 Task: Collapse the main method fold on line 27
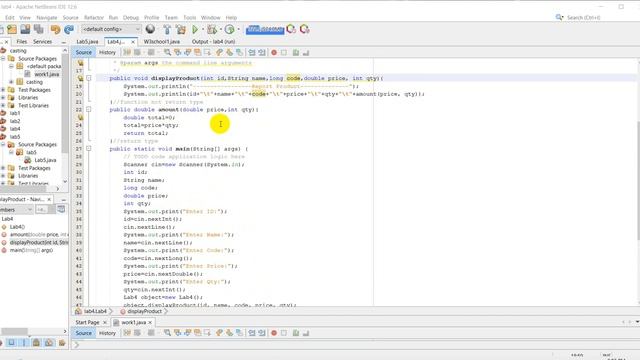[89, 149]
